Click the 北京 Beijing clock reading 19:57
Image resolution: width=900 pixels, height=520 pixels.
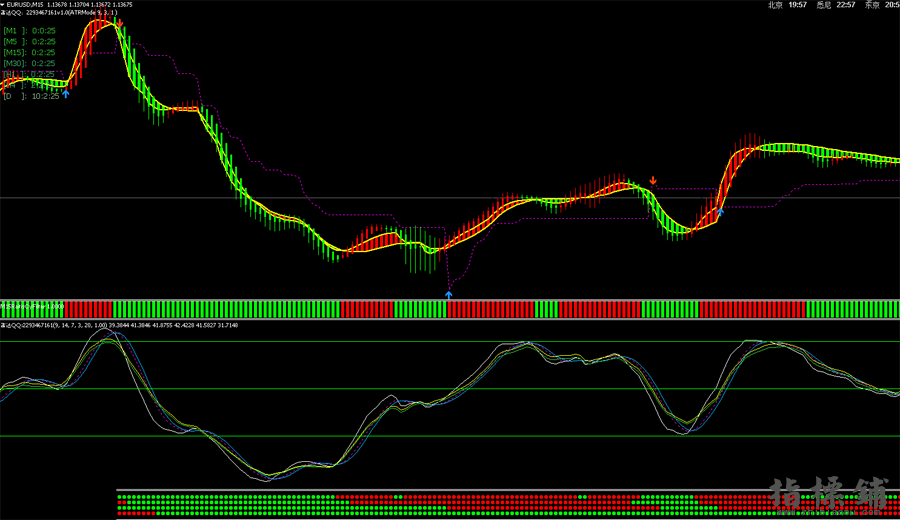[x=788, y=5]
